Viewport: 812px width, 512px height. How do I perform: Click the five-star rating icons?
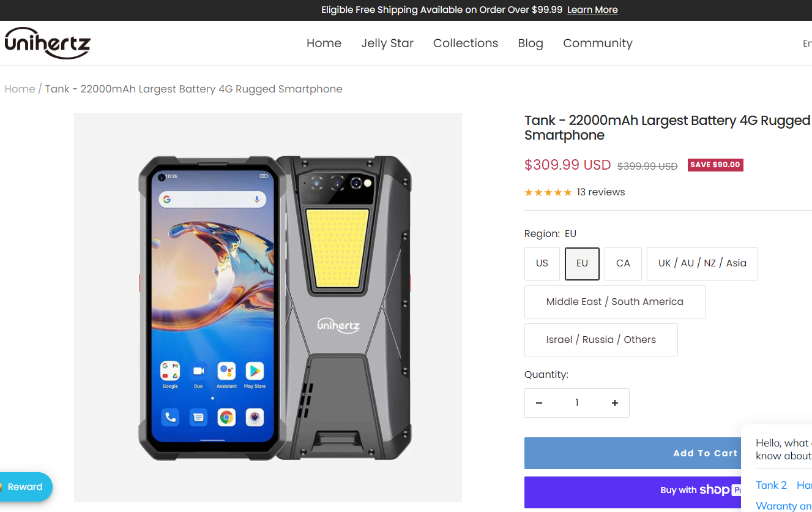pos(548,192)
